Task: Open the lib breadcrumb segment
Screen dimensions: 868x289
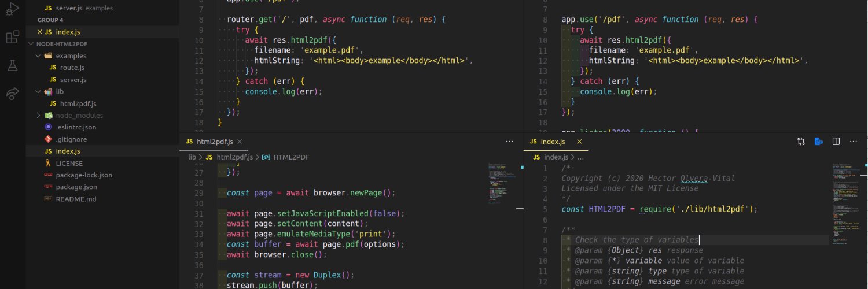Action: point(192,157)
